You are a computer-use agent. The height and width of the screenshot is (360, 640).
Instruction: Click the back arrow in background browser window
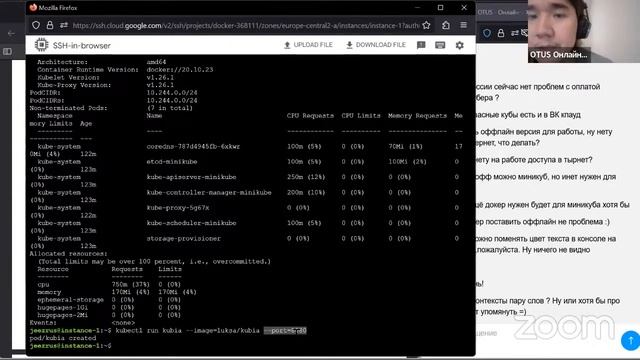pos(11,33)
